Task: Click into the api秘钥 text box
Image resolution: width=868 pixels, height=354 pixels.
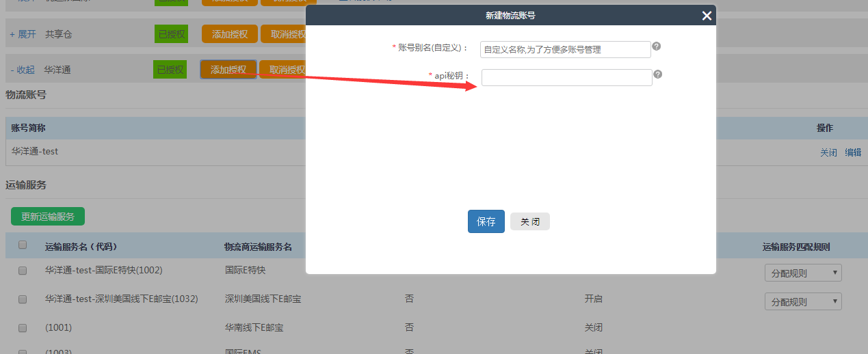Action: point(566,78)
